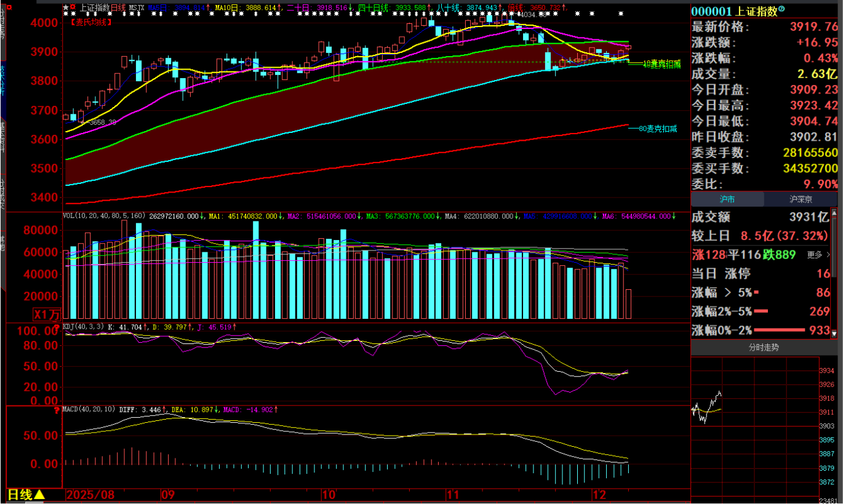This screenshot has width=843, height=504.
Task: Expand the 更多 market breadth list
Action: pos(817,255)
